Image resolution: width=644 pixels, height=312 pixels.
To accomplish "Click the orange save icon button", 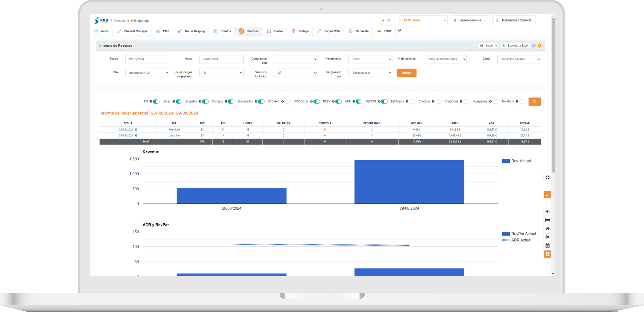I will coord(535,102).
